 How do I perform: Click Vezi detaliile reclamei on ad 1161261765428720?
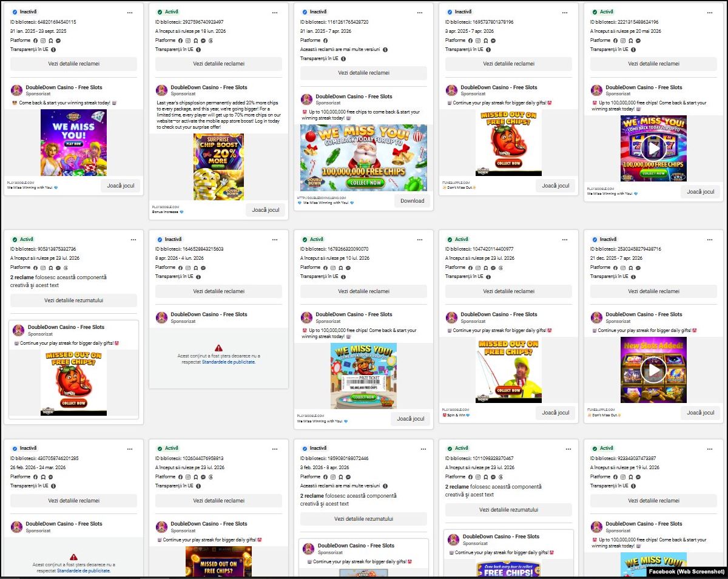[x=363, y=73]
